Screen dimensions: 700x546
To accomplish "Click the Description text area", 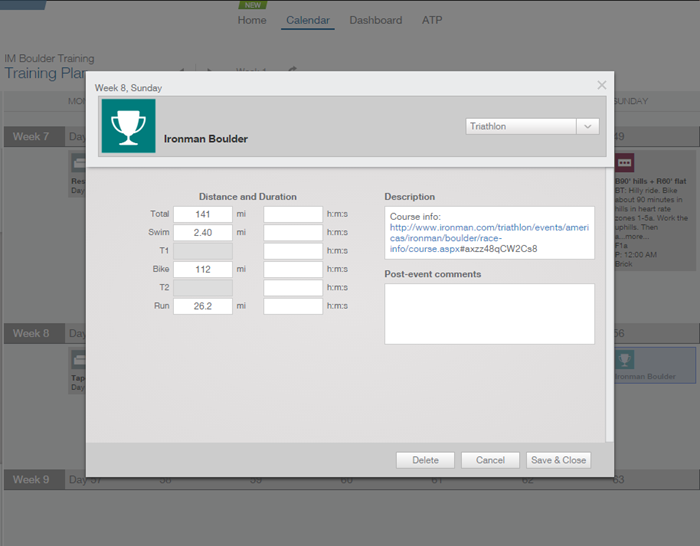I will (489, 233).
